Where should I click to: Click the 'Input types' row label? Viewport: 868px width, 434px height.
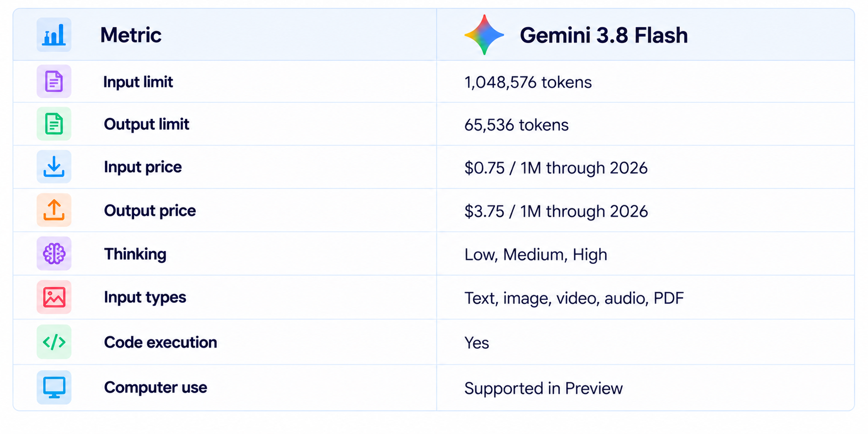point(145,297)
